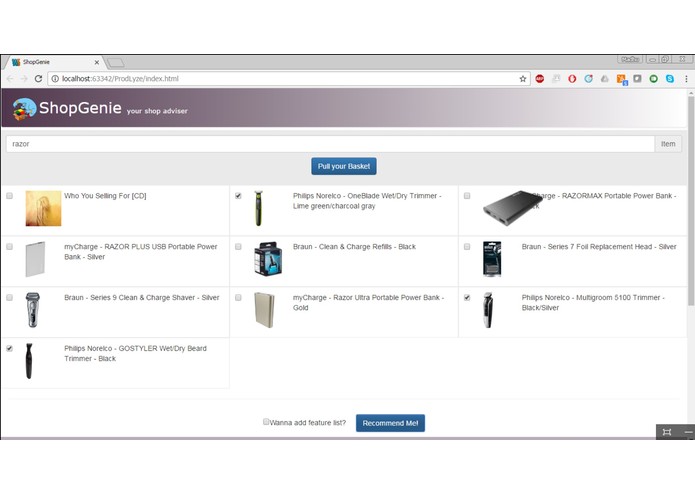Click the OneBlade green trimmer image

tap(258, 208)
